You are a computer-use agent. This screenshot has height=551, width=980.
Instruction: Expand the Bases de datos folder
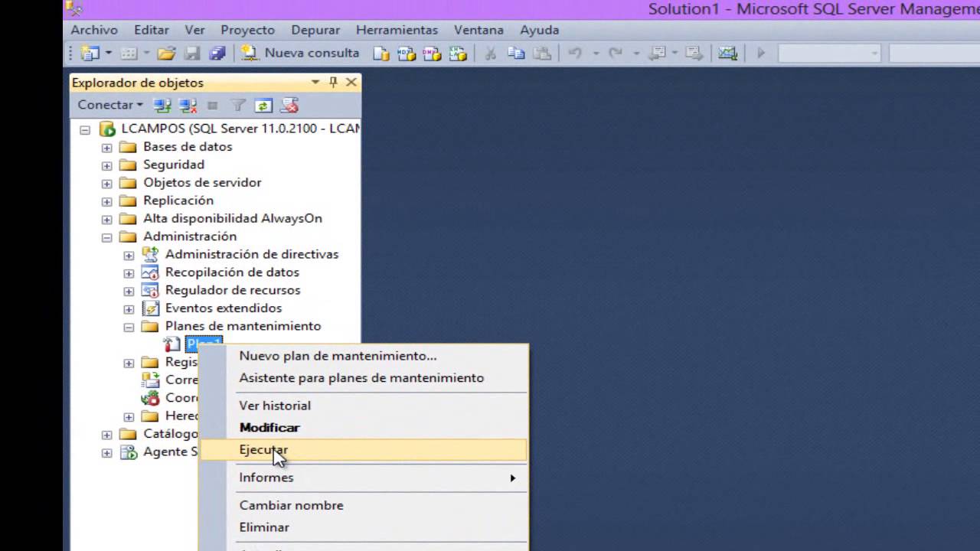106,148
